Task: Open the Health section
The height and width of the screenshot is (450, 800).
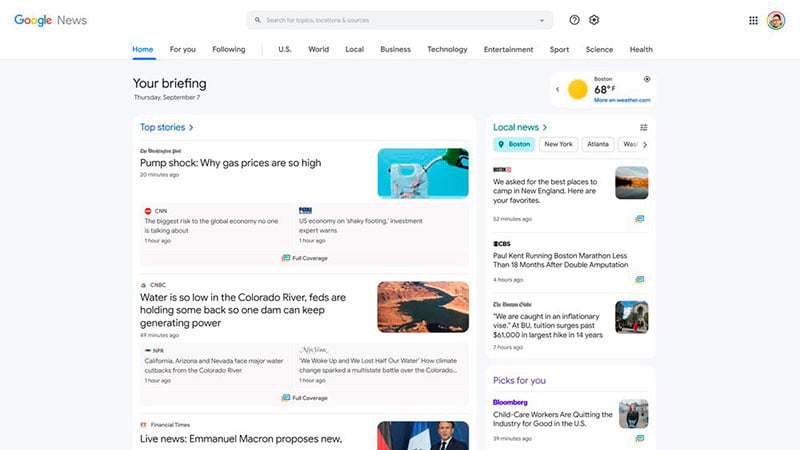Action: coord(641,49)
